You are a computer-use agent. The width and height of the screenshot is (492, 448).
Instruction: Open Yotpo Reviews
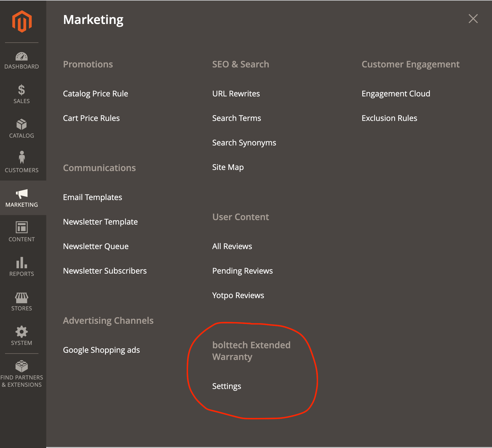pyautogui.click(x=238, y=295)
